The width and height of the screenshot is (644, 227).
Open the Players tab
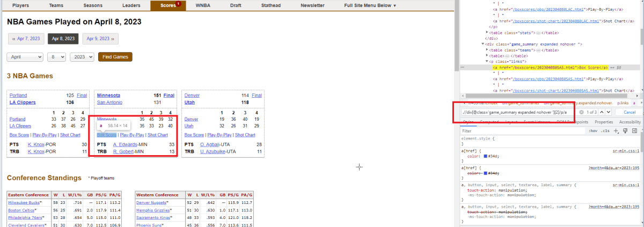[20, 5]
